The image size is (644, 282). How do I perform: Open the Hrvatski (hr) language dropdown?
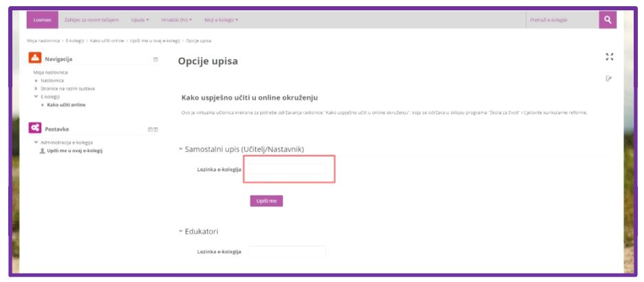[x=177, y=20]
